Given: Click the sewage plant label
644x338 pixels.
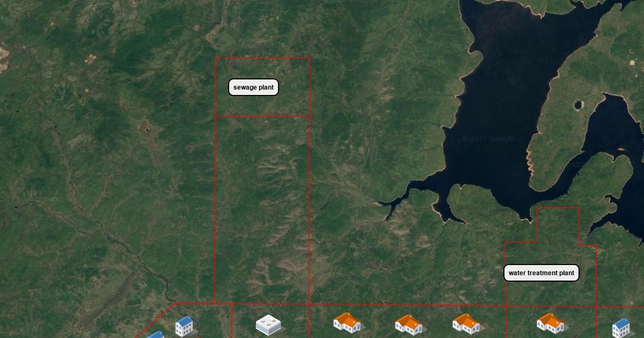Looking at the screenshot, I should (253, 87).
